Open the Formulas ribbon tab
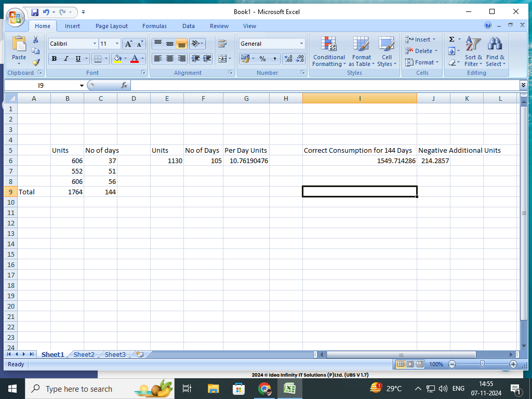 [154, 26]
